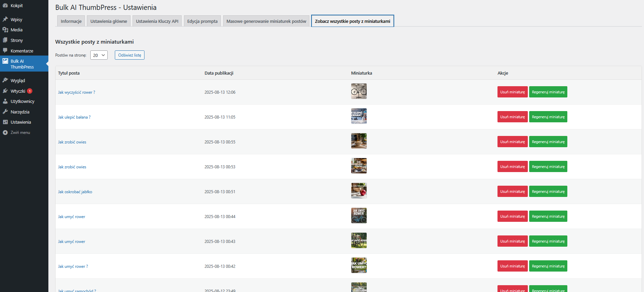Click the bicycle thumbnail in first row

[x=359, y=91]
